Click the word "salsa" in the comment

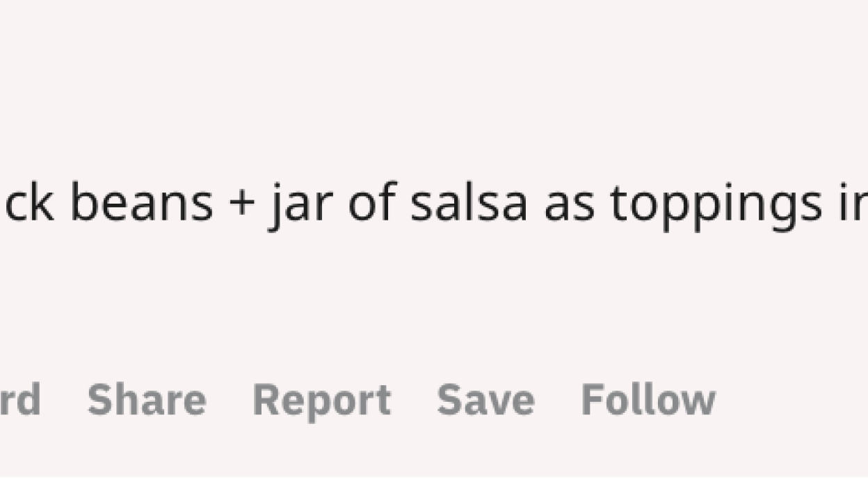[468, 204]
